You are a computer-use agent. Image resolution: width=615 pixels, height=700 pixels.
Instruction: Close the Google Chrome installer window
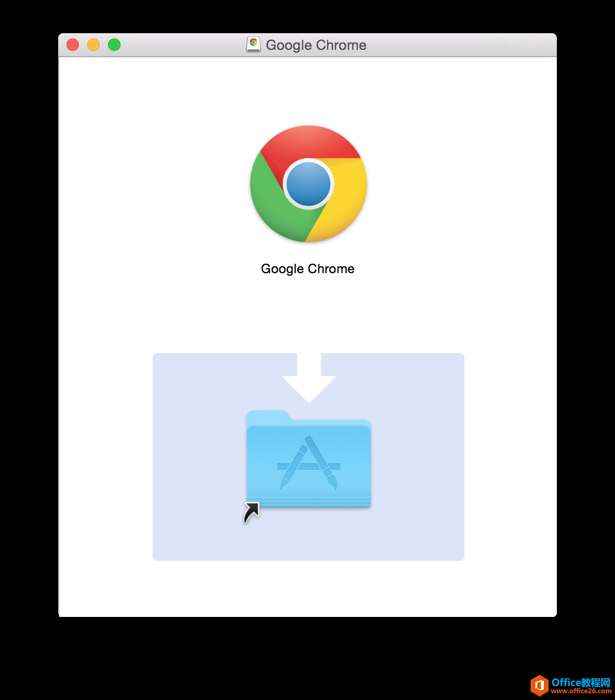pos(73,45)
